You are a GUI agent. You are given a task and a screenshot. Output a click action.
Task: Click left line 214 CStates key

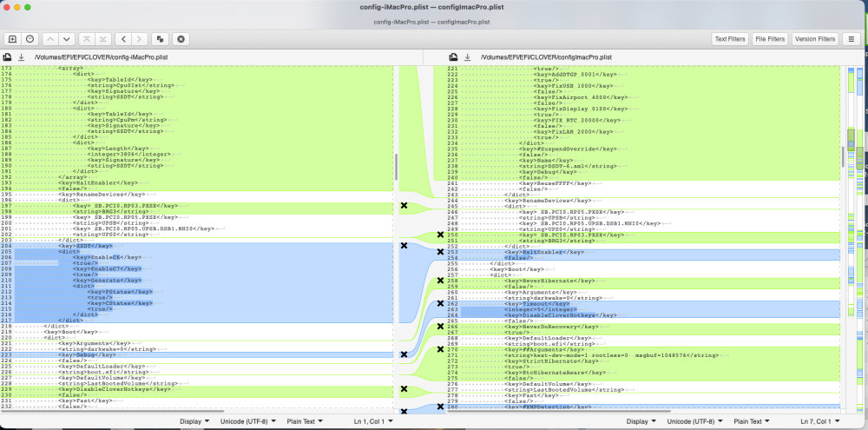120,303
